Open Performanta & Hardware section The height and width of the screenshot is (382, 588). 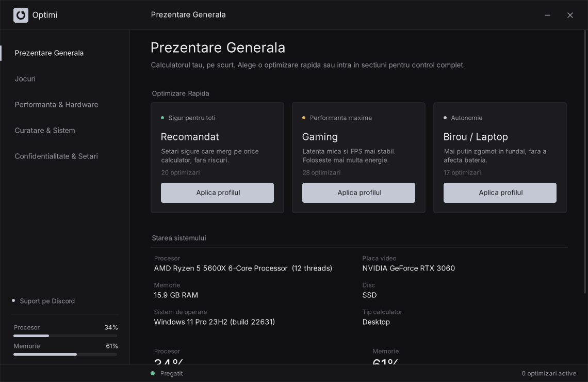click(x=56, y=105)
